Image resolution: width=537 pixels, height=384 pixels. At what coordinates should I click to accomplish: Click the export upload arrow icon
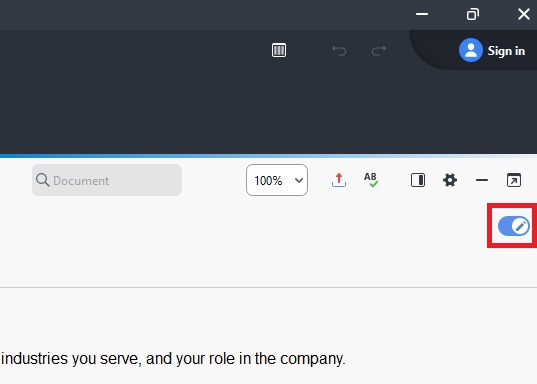[x=339, y=180]
